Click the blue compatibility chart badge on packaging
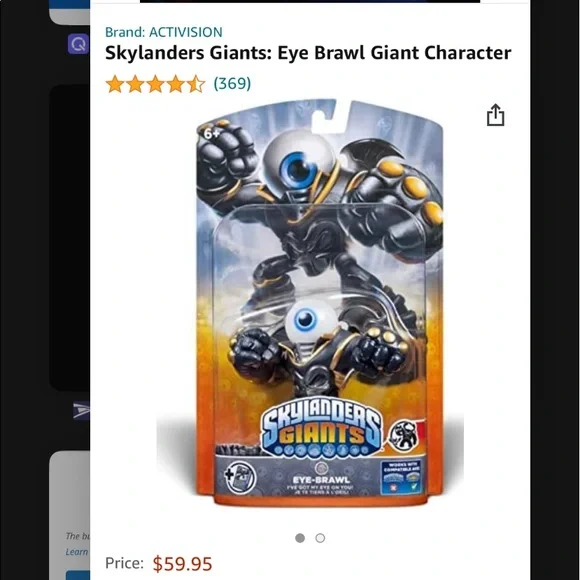This screenshot has height=580, width=580. [403, 478]
